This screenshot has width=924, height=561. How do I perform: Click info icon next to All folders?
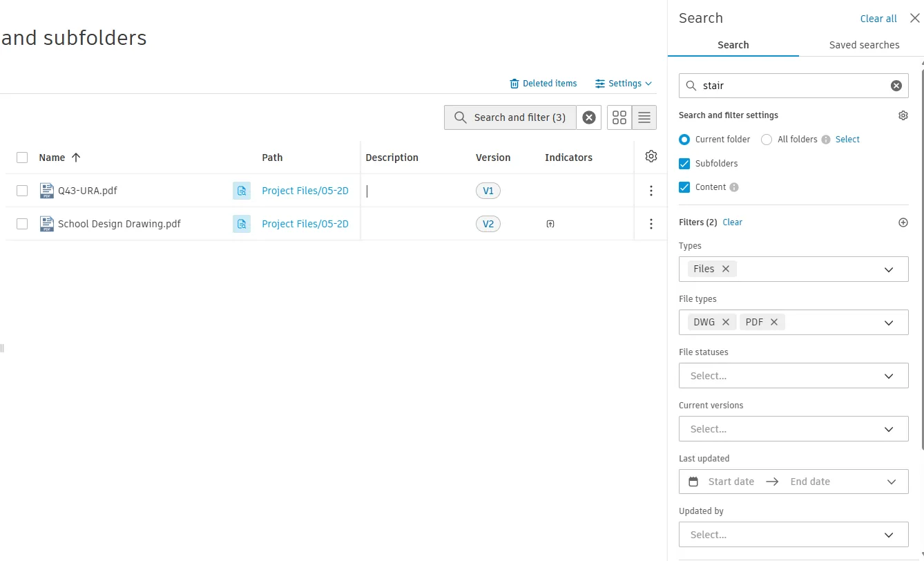tap(826, 140)
